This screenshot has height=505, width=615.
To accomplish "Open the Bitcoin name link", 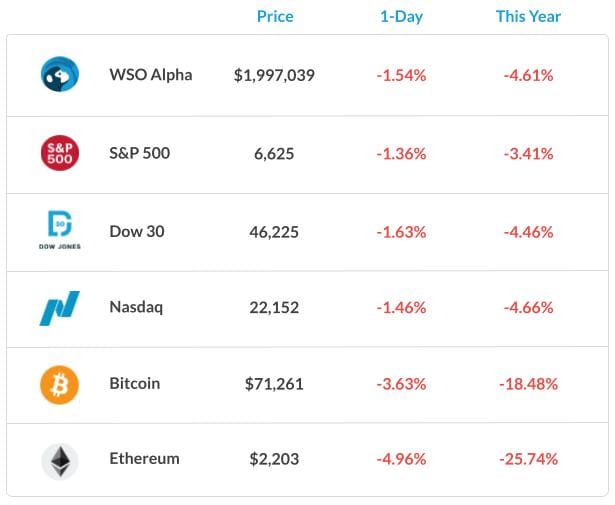I will [134, 384].
